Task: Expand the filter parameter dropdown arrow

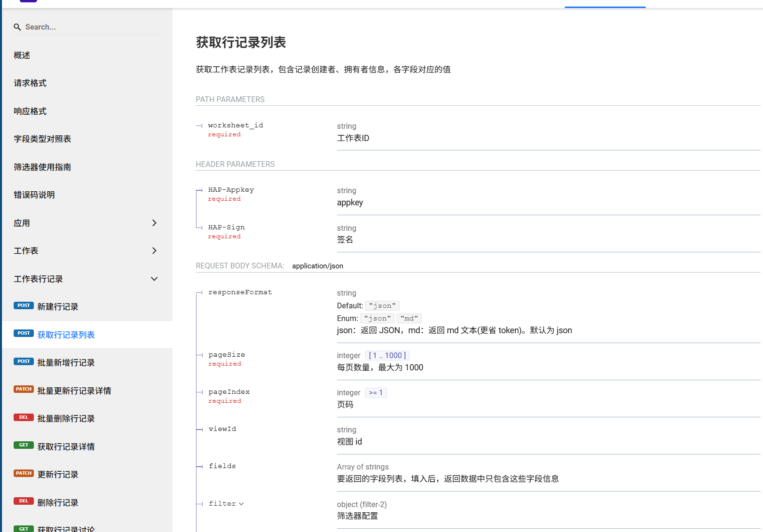Action: point(241,504)
